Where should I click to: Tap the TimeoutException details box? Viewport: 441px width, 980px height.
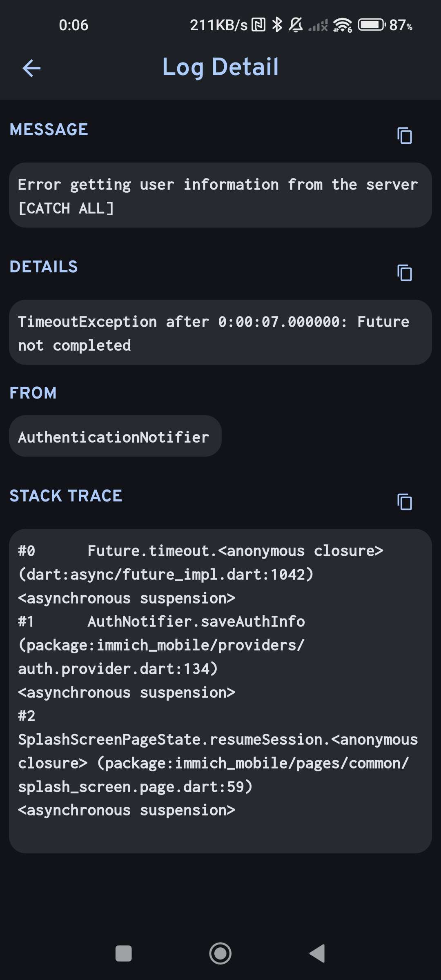(220, 333)
